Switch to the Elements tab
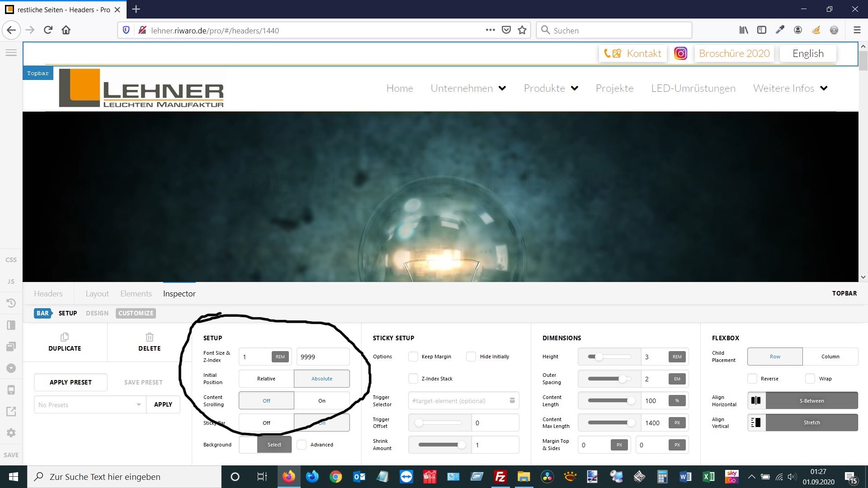 (136, 294)
